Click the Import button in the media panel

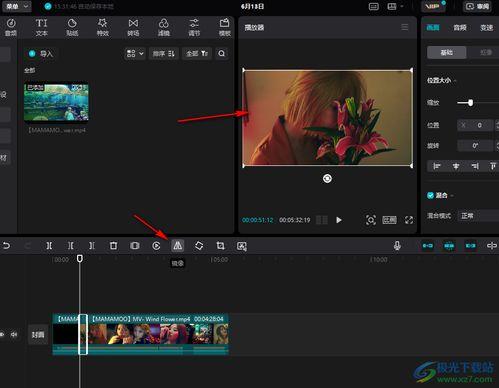(41, 54)
